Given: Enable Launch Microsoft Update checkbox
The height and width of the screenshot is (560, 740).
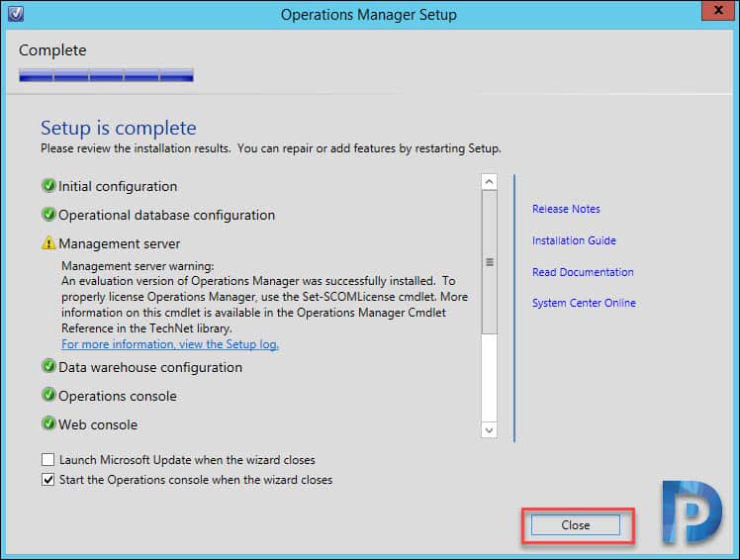Looking at the screenshot, I should click(x=47, y=459).
